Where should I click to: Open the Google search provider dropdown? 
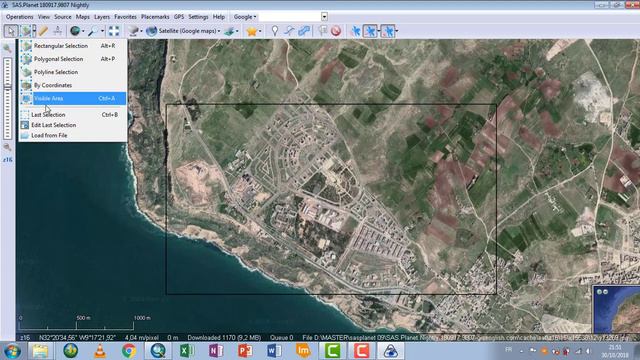[245, 17]
